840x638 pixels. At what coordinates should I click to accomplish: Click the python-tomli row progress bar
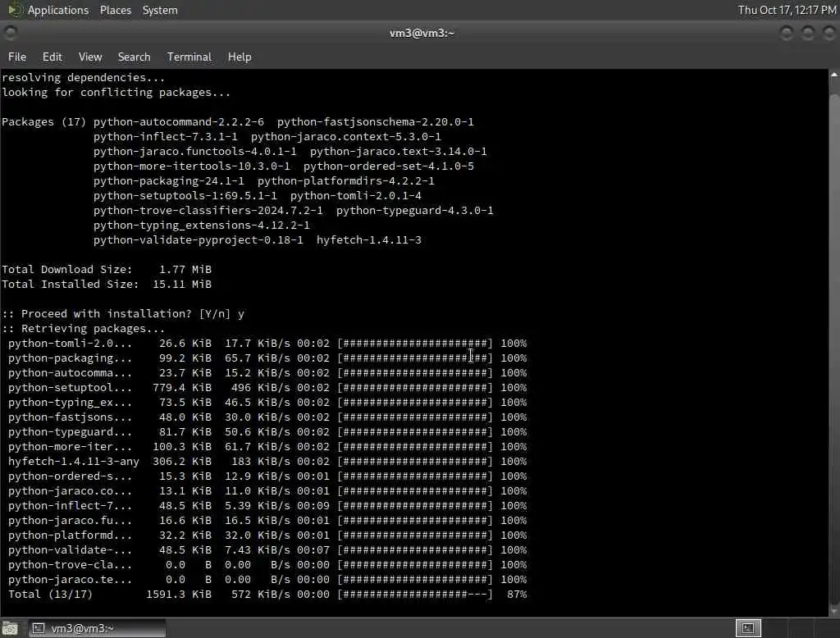pyautogui.click(x=415, y=344)
